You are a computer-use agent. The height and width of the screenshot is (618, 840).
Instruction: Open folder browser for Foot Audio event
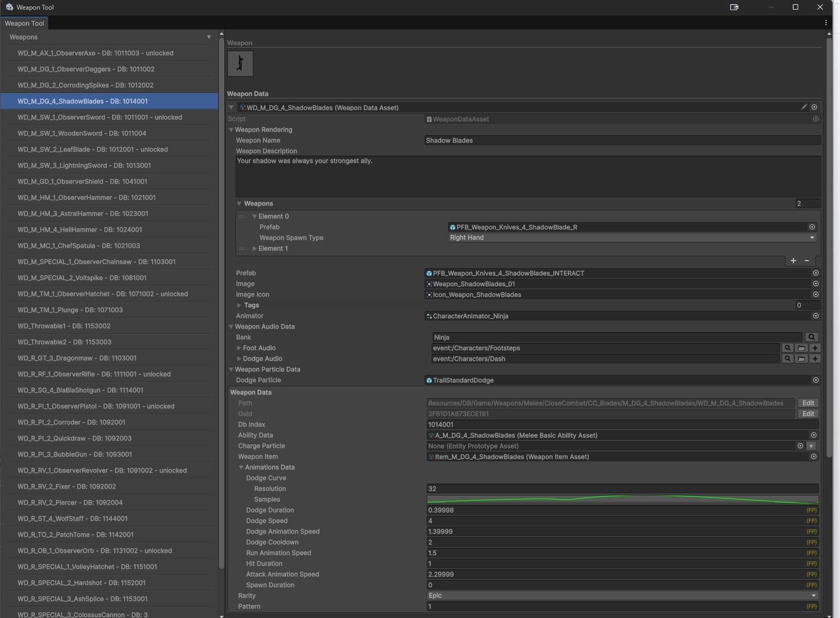coord(801,348)
